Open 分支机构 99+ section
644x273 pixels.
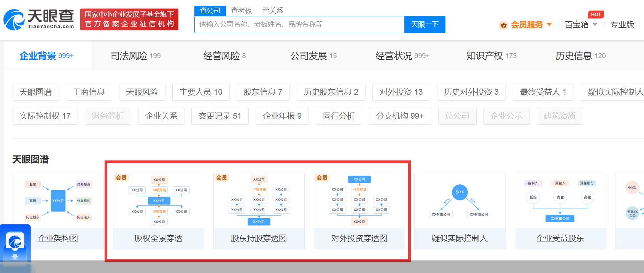400,116
